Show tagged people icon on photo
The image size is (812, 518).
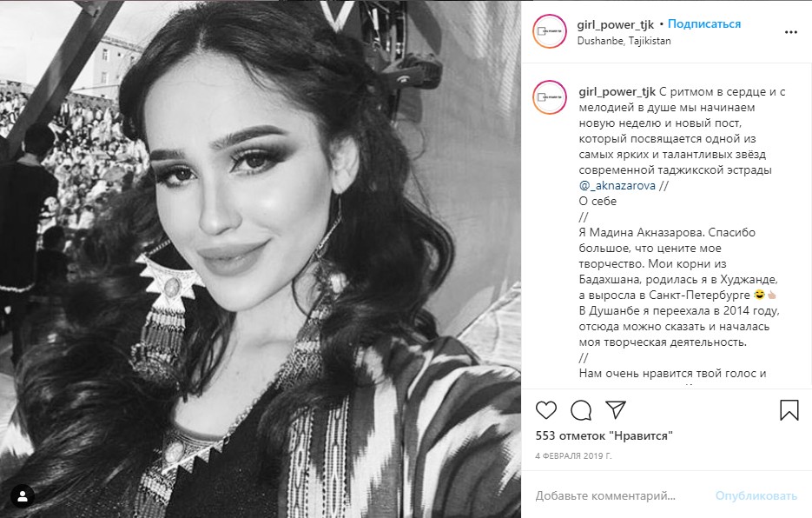(23, 497)
